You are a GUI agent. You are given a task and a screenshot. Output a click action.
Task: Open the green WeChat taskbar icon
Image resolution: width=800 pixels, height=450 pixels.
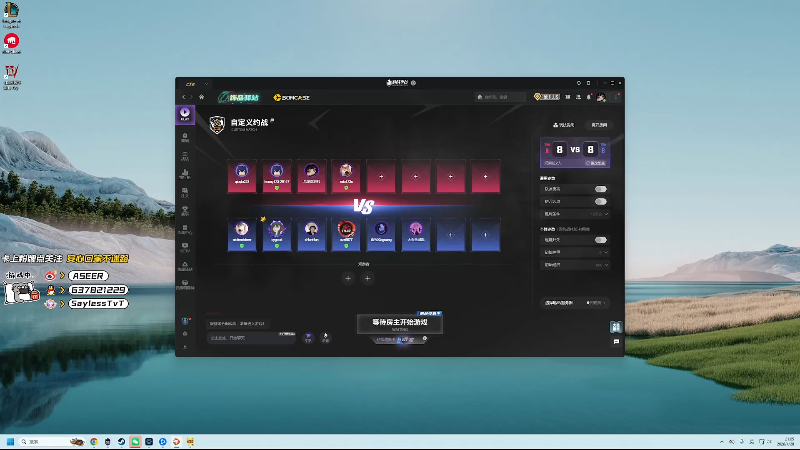(x=135, y=441)
